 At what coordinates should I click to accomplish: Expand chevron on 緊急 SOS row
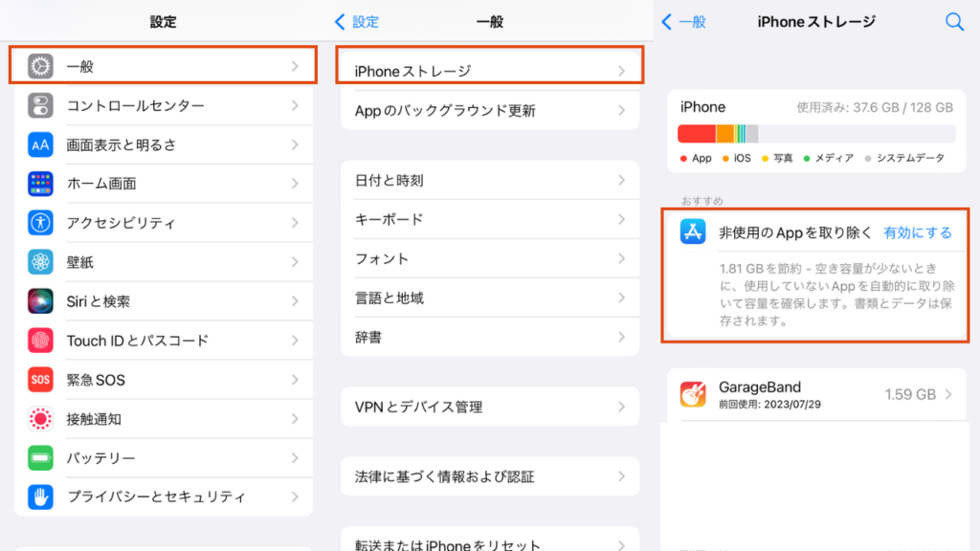point(296,380)
